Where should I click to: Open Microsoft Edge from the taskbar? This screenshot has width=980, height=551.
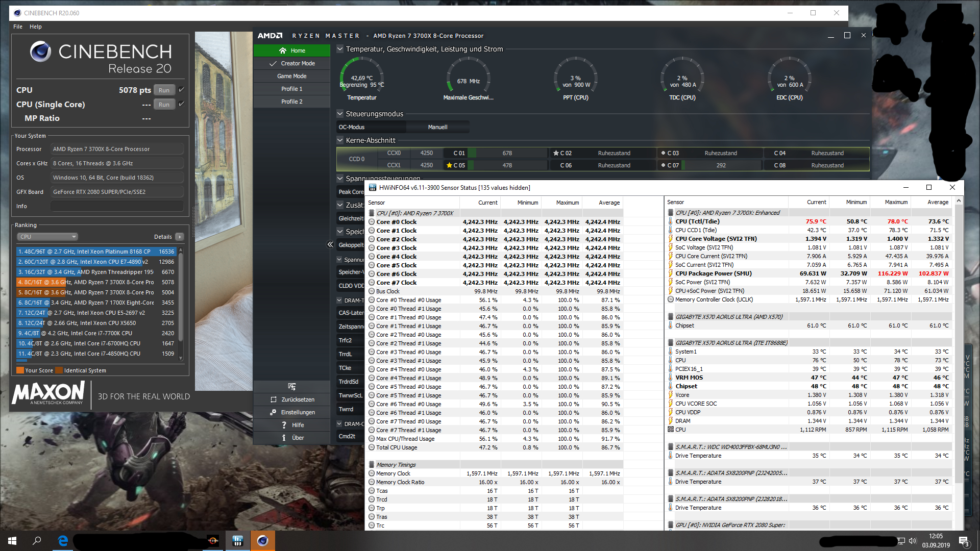point(63,541)
